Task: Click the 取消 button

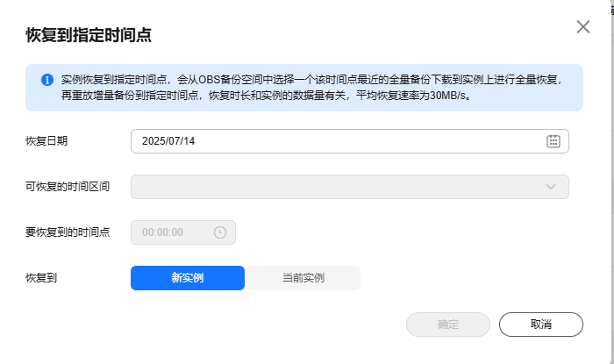Action: [541, 325]
